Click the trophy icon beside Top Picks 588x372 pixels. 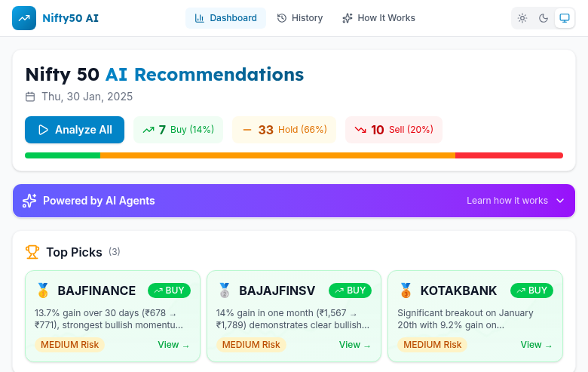[x=32, y=252]
